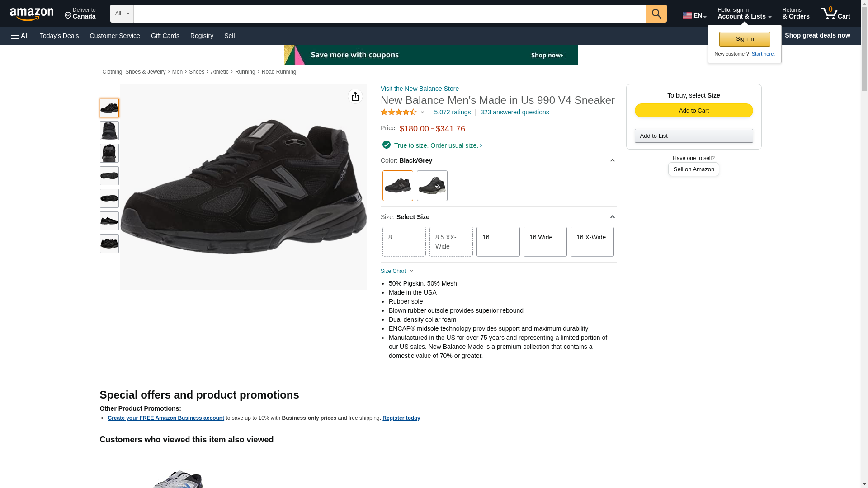The image size is (868, 488).
Task: Select size 16 Wide
Action: click(x=545, y=242)
